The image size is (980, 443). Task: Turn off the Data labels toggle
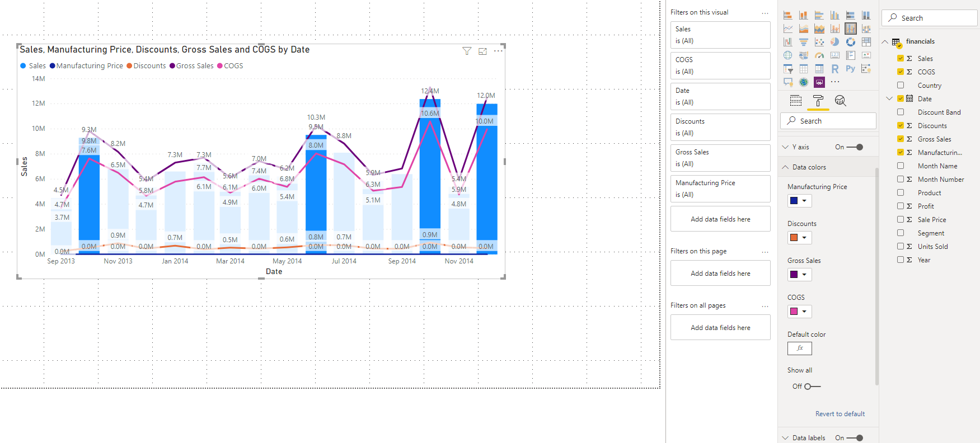[855, 438]
